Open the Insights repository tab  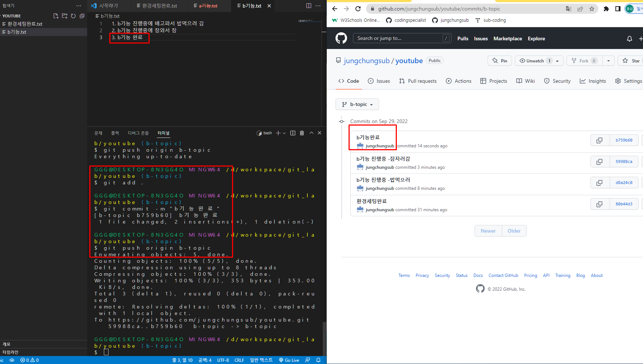point(593,81)
